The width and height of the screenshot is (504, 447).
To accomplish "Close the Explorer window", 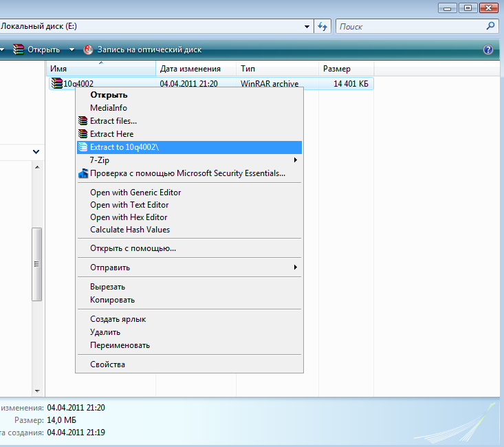I will click(489, 8).
